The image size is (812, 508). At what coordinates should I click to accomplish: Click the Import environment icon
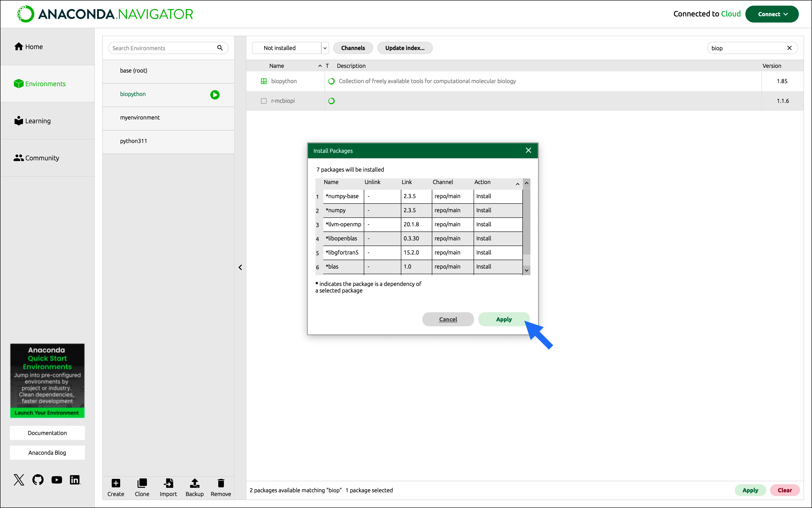click(168, 483)
